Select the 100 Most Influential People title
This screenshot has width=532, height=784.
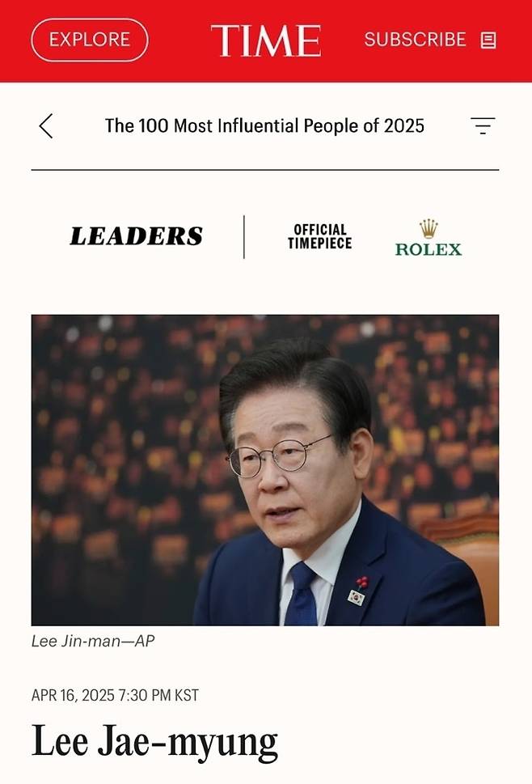[264, 126]
